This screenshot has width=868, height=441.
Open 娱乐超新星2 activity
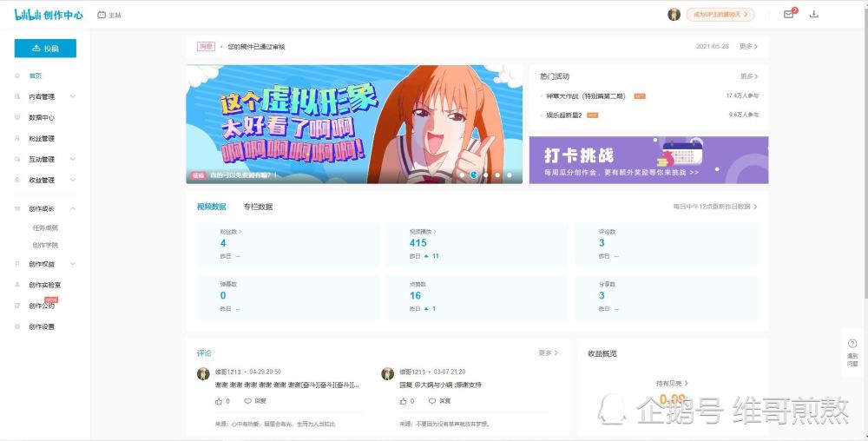pos(564,115)
